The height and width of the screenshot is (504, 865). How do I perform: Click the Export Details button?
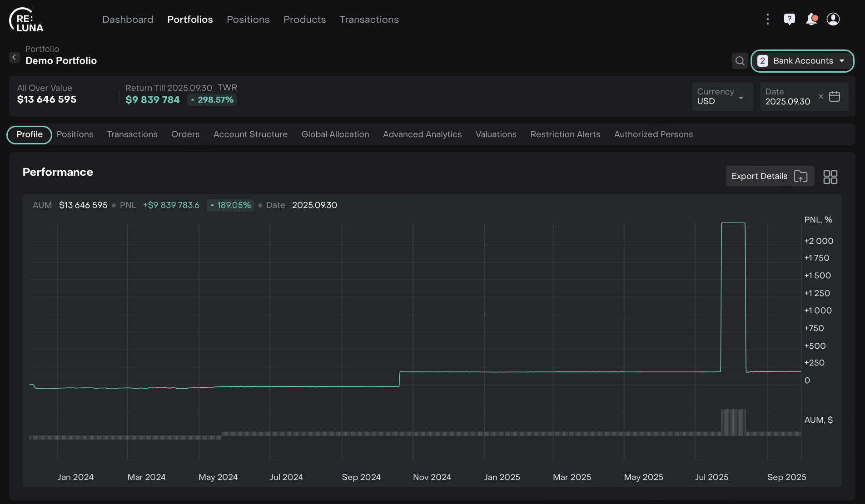(769, 176)
